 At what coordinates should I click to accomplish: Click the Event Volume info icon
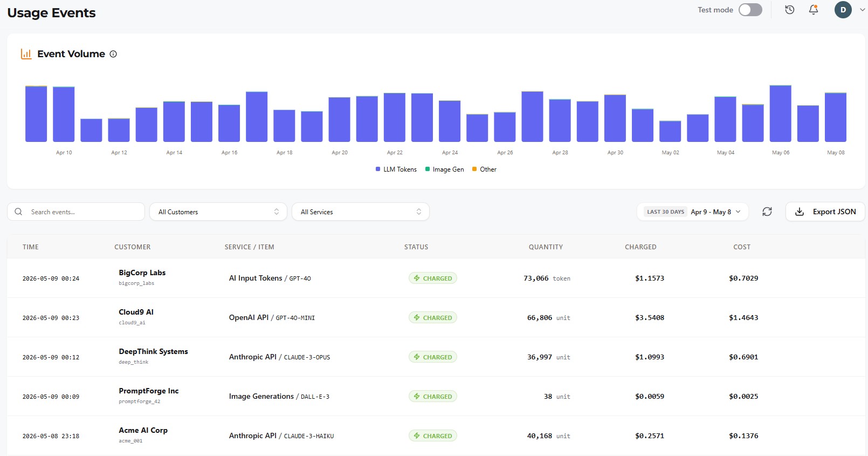pos(113,54)
